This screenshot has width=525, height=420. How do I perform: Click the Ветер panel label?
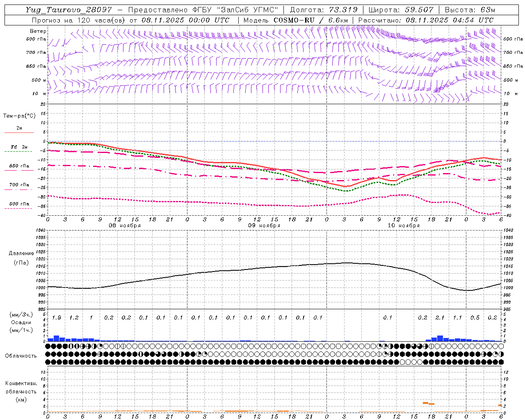(38, 31)
